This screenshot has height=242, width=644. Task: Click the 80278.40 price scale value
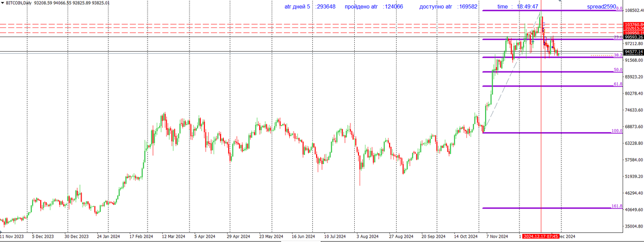(x=634, y=94)
